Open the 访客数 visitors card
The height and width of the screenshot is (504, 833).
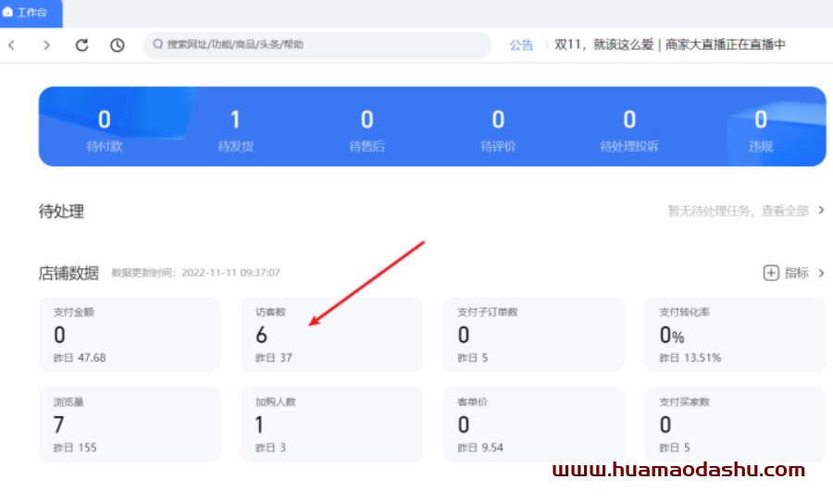(331, 334)
